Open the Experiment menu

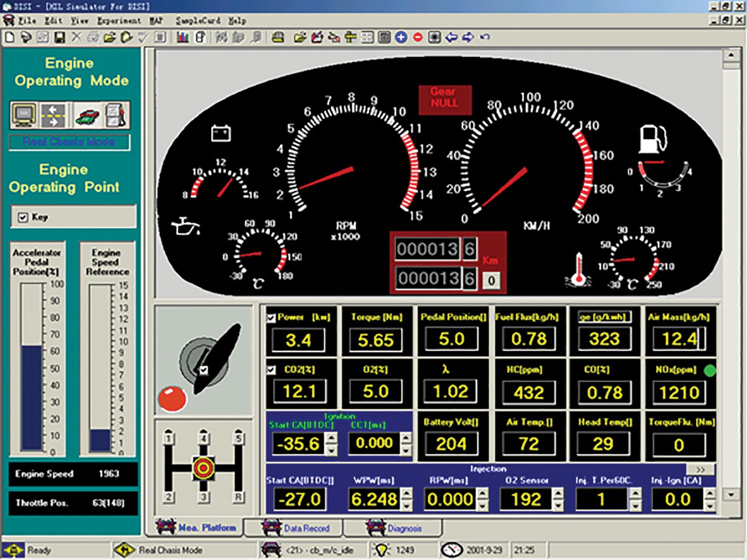118,20
